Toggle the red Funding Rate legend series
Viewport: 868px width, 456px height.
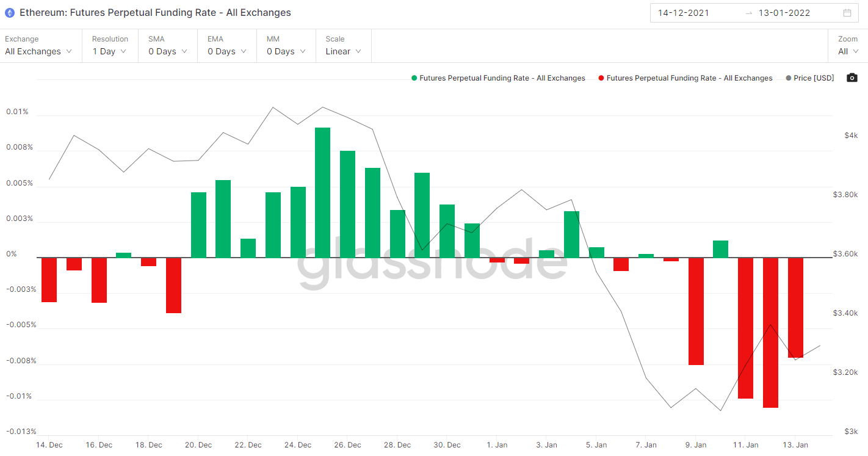[685, 78]
